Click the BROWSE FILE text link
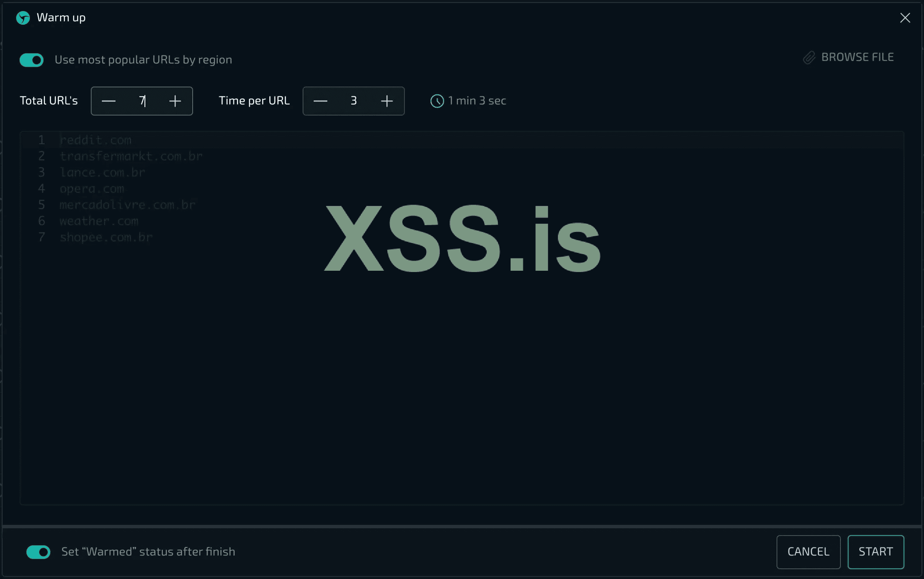 tap(857, 58)
